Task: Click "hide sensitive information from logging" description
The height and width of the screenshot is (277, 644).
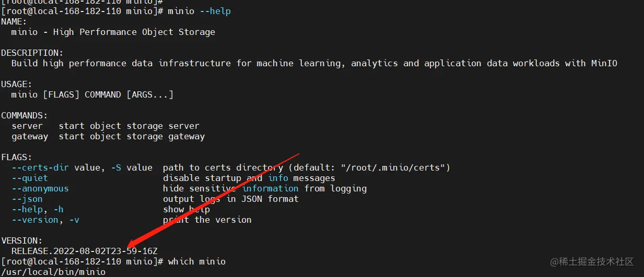Action: point(265,188)
